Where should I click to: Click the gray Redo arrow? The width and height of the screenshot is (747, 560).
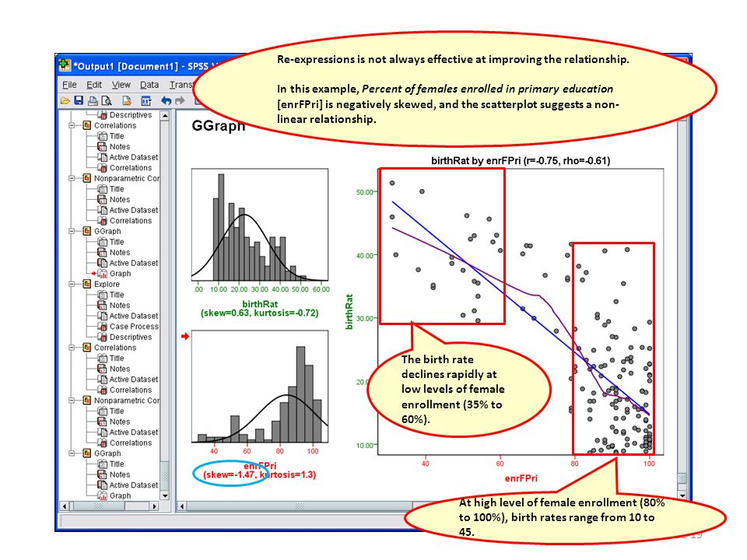coord(180,101)
